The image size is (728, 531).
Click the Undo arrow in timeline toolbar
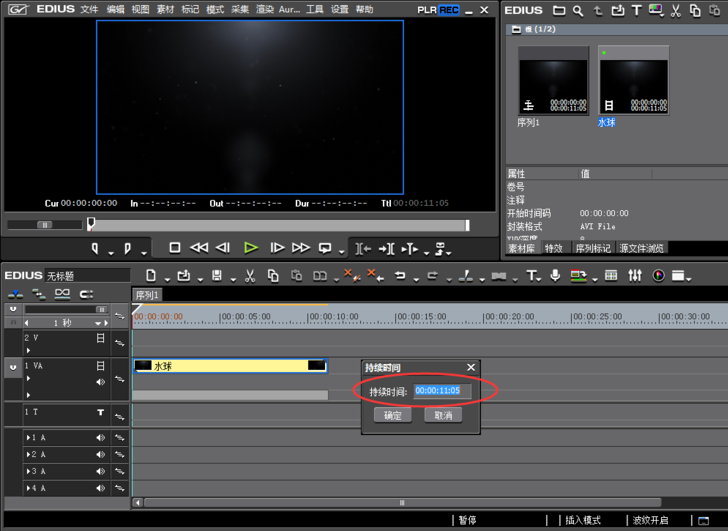click(x=400, y=276)
